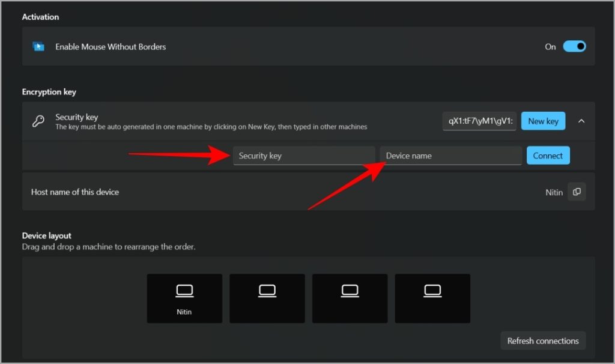Viewport: 615px width, 364px height.
Task: Click the 'Device layout' heading
Action: coord(47,235)
